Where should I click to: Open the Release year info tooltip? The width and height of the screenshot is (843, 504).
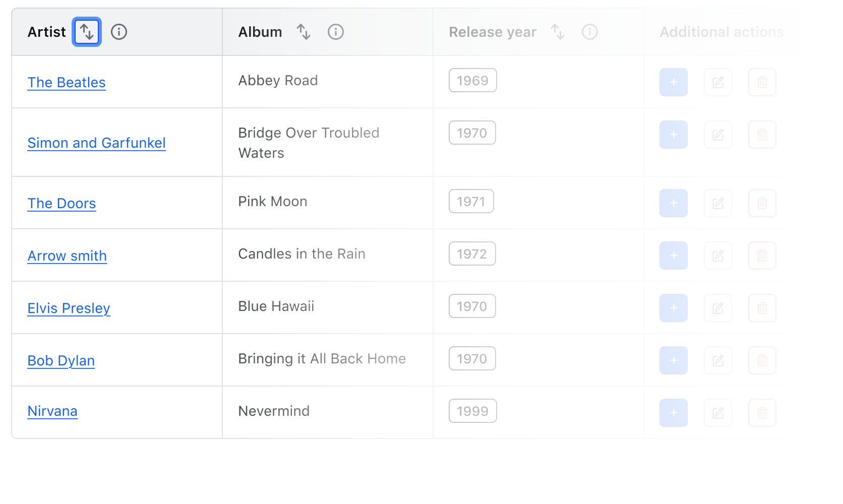click(x=590, y=31)
